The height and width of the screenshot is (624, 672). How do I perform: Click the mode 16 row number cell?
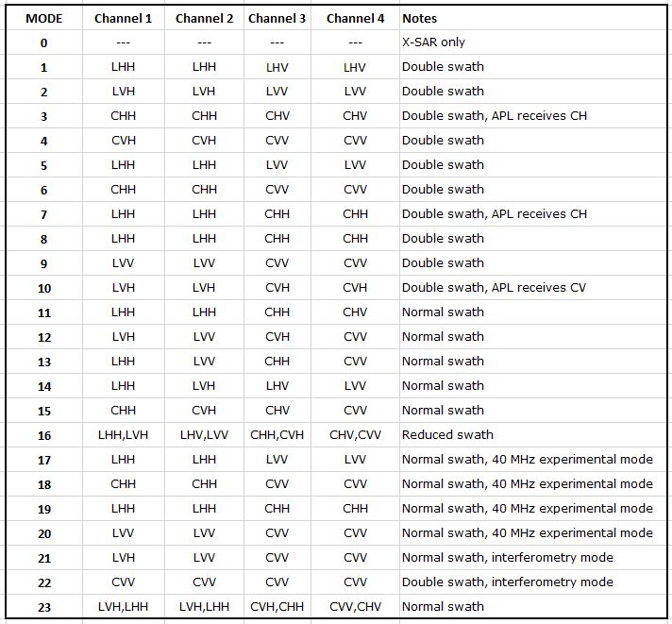(43, 435)
